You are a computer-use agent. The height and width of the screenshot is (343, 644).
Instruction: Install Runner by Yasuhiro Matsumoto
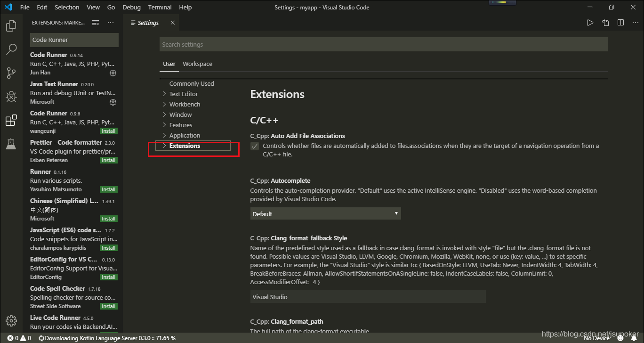(109, 189)
